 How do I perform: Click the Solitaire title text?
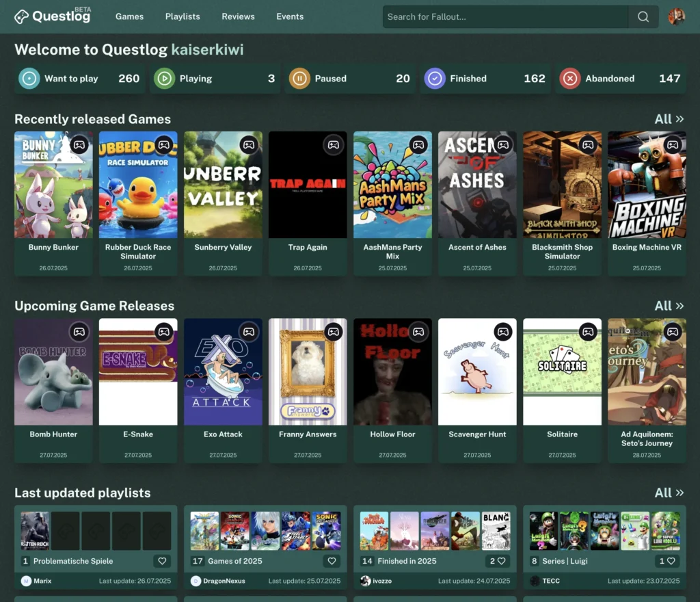tap(562, 434)
